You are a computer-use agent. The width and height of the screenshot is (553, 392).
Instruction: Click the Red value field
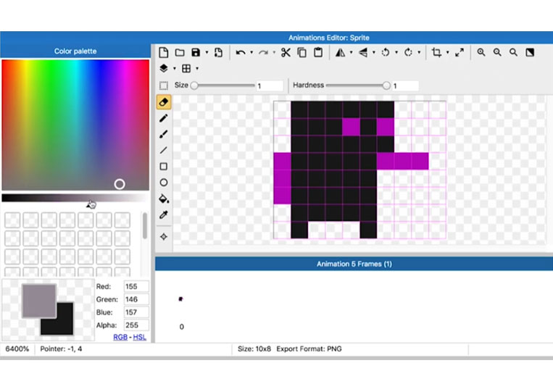pos(136,286)
